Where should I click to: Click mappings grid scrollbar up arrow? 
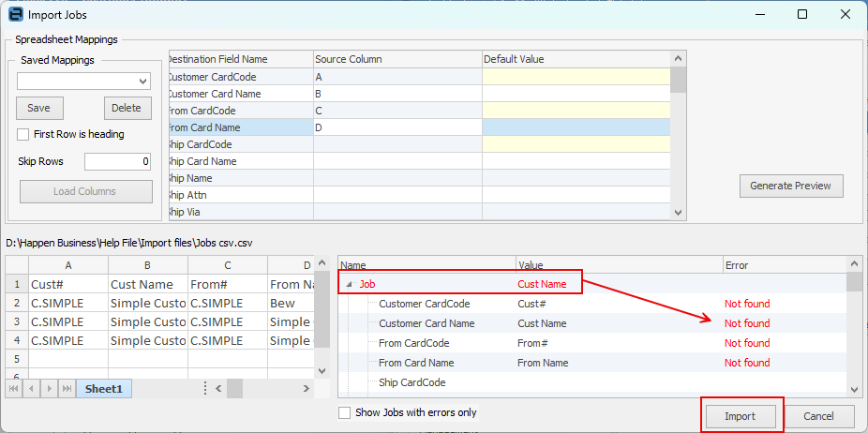click(x=679, y=59)
